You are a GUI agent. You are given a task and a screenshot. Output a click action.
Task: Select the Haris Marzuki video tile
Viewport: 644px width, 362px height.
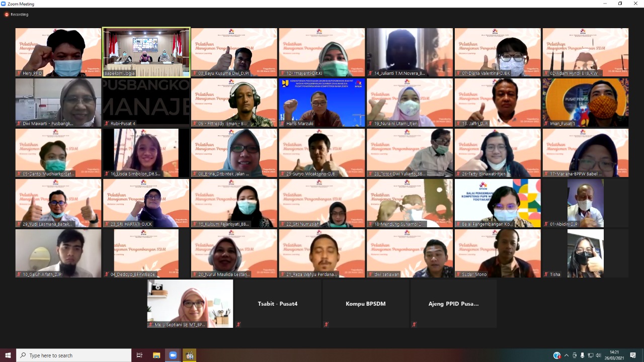(x=322, y=103)
